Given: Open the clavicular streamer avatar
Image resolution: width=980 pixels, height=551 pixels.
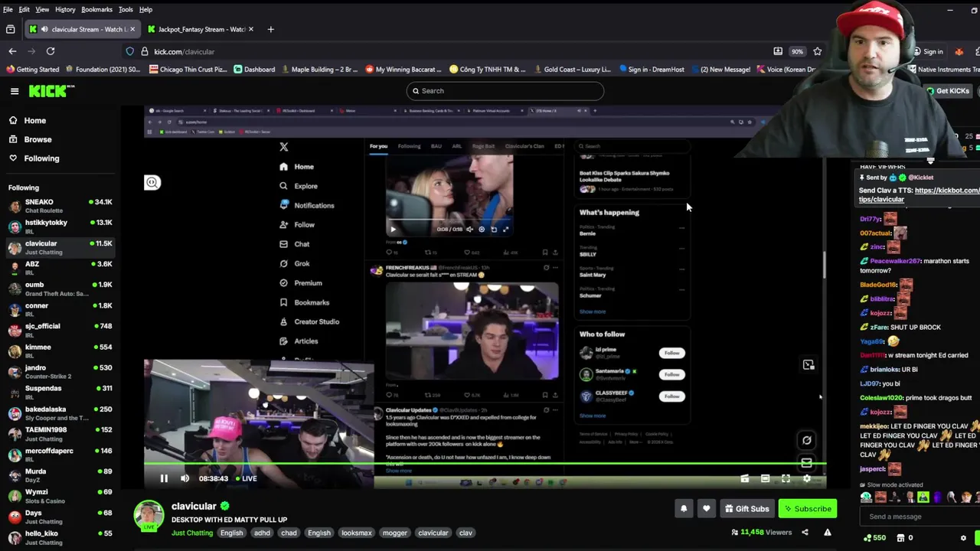Looking at the screenshot, I should (149, 517).
